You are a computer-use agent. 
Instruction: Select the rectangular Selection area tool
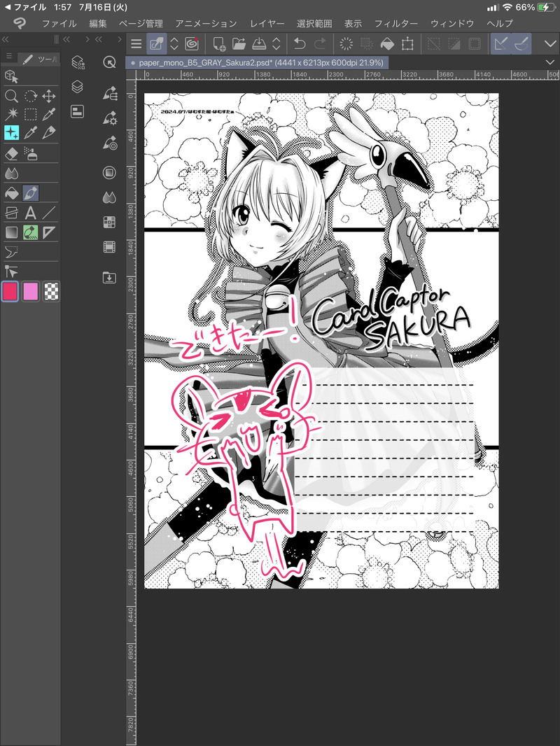(31, 114)
